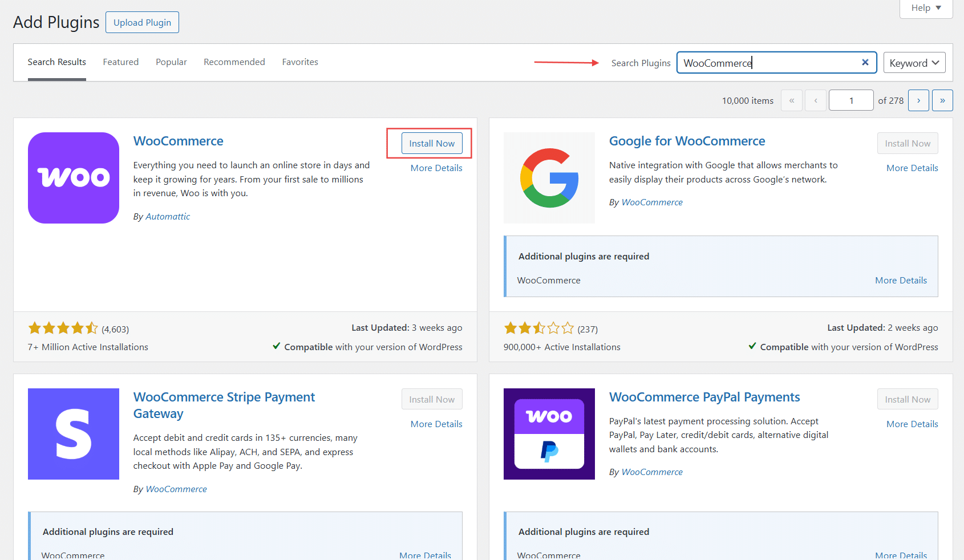Switch to the Featured tab

pos(120,62)
